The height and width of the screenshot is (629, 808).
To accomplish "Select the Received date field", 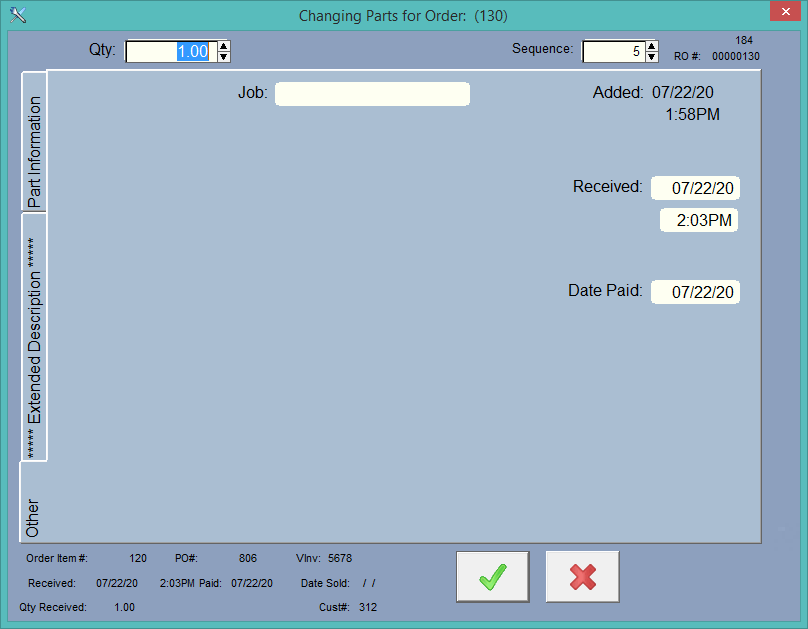I will pyautogui.click(x=695, y=188).
